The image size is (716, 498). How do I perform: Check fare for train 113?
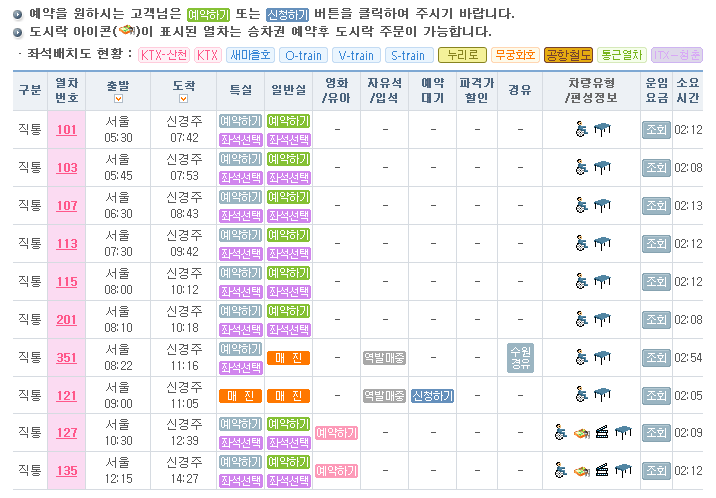click(656, 244)
